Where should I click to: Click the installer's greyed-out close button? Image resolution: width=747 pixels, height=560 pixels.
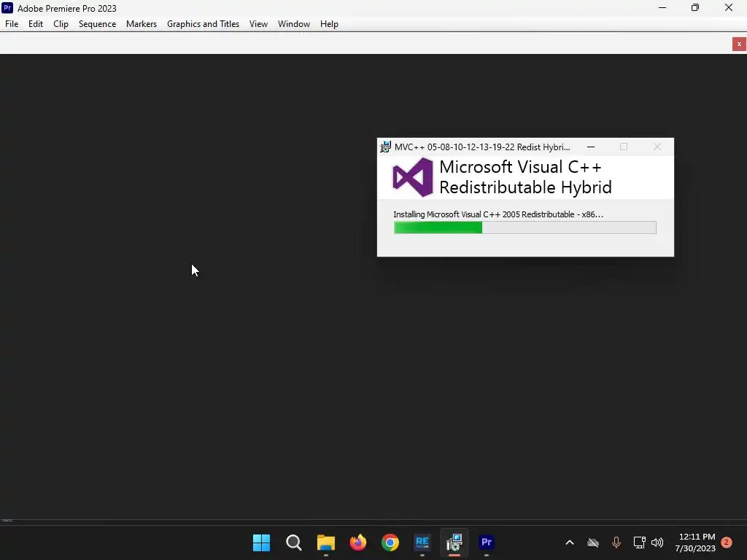[657, 147]
